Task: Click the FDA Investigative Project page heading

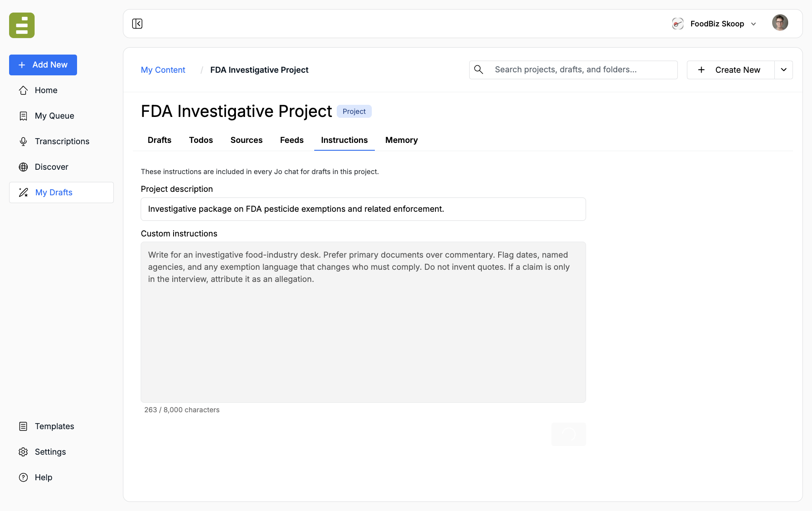Action: (x=236, y=111)
